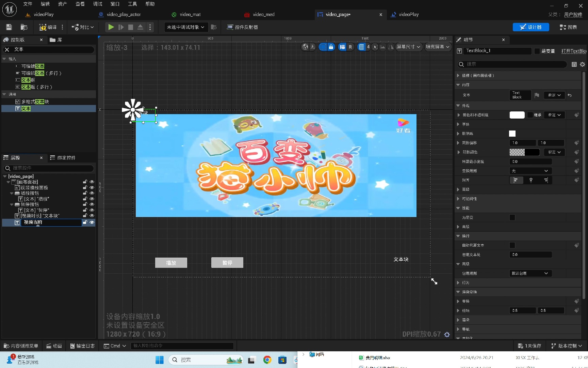Open the 输出日志 output log
Viewport: 588px width, 368px height.
[82, 346]
